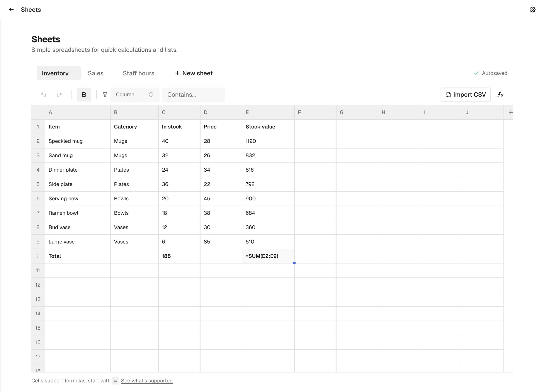Image resolution: width=544 pixels, height=392 pixels.
Task: Select the price 38 cell
Action: point(221,213)
